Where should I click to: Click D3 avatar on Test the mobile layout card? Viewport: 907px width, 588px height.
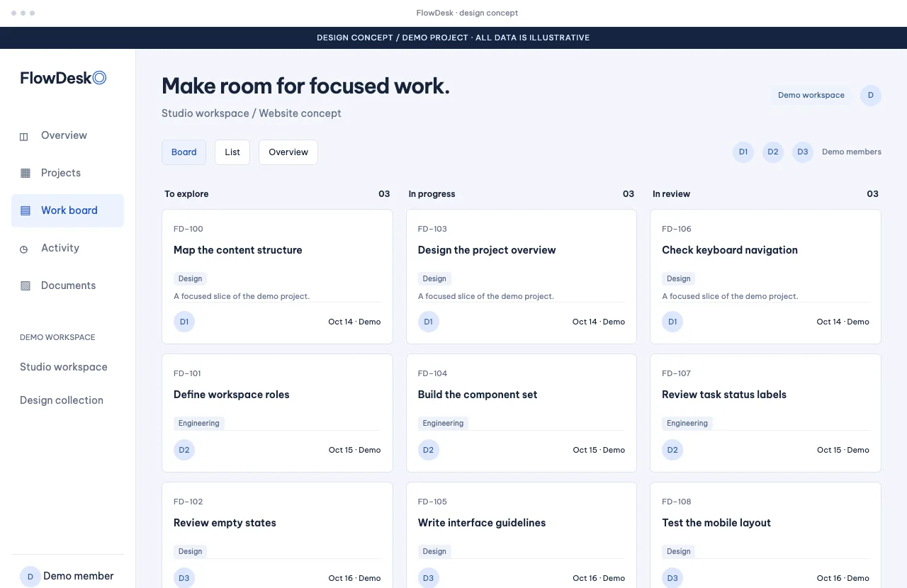tap(672, 578)
